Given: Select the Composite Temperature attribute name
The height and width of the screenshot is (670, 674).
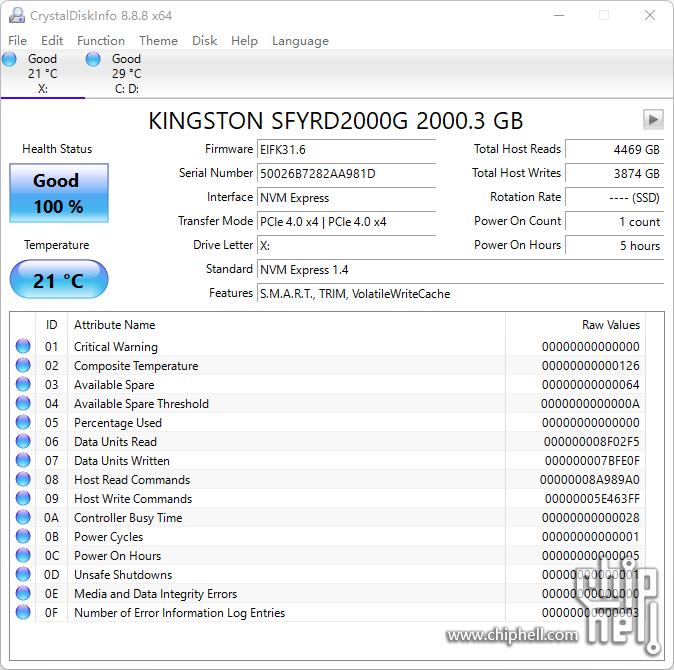Looking at the screenshot, I should (136, 366).
